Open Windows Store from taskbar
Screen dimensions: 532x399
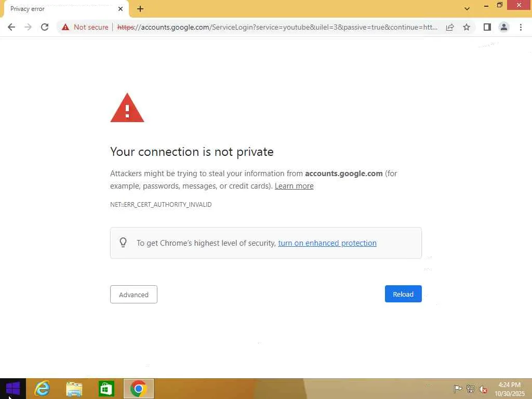106,389
